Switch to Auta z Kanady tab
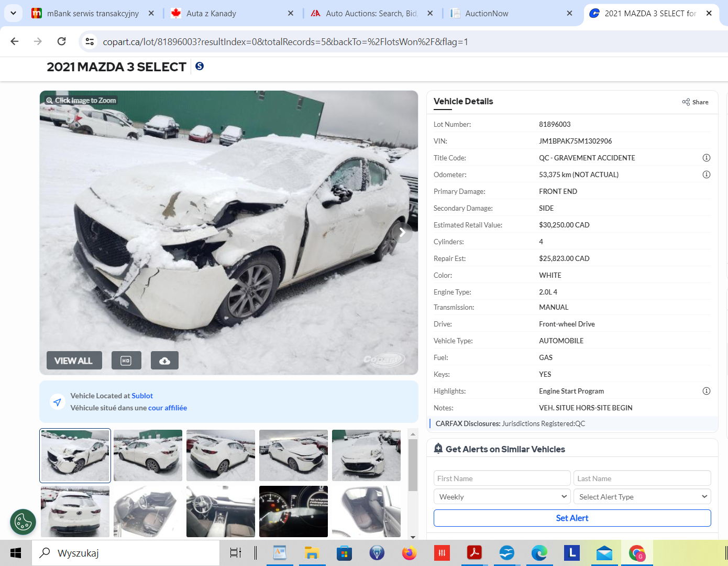This screenshot has height=566, width=728. coord(212,14)
